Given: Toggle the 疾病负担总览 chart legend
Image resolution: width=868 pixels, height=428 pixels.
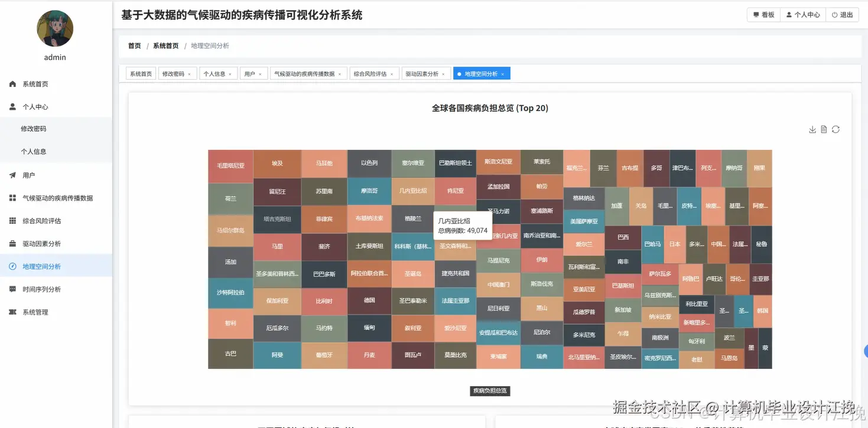Looking at the screenshot, I should pyautogui.click(x=490, y=391).
